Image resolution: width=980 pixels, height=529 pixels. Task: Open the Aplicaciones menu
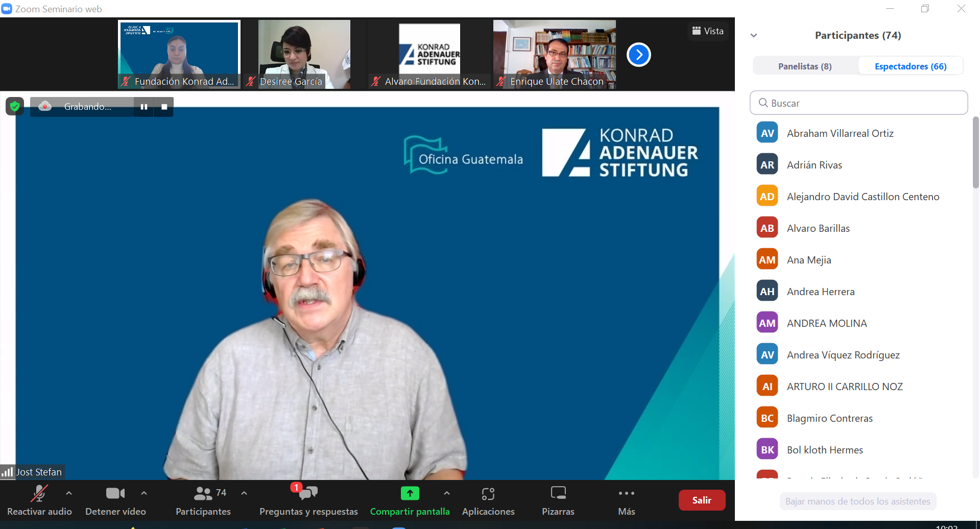488,494
